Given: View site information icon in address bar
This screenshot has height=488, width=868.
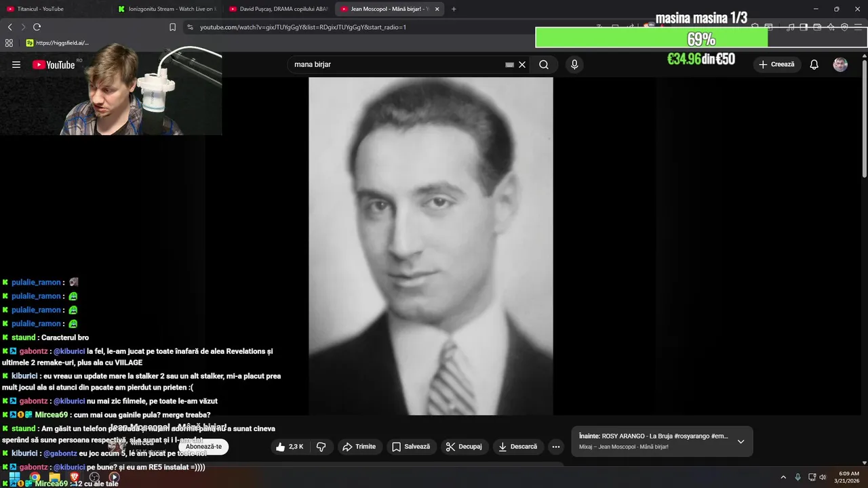Looking at the screenshot, I should (190, 27).
